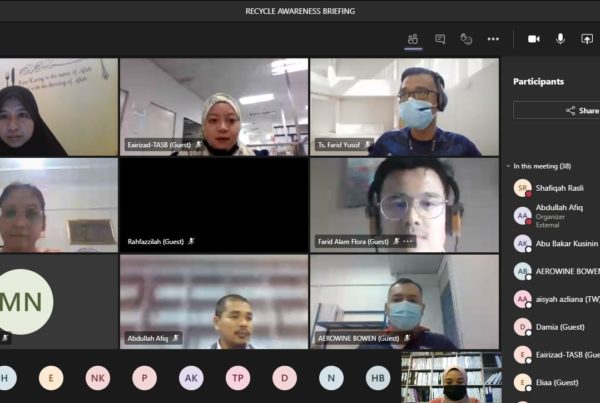Open the more actions ellipsis menu

tap(493, 39)
